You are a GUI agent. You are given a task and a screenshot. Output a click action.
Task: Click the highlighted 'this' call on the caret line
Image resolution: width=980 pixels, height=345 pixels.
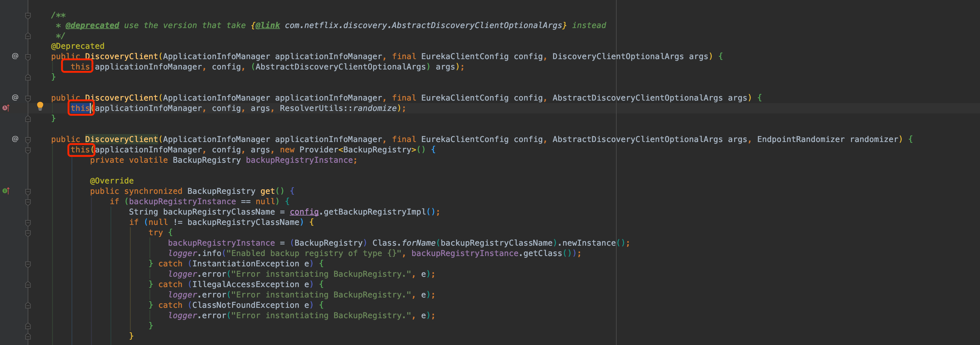pyautogui.click(x=80, y=108)
